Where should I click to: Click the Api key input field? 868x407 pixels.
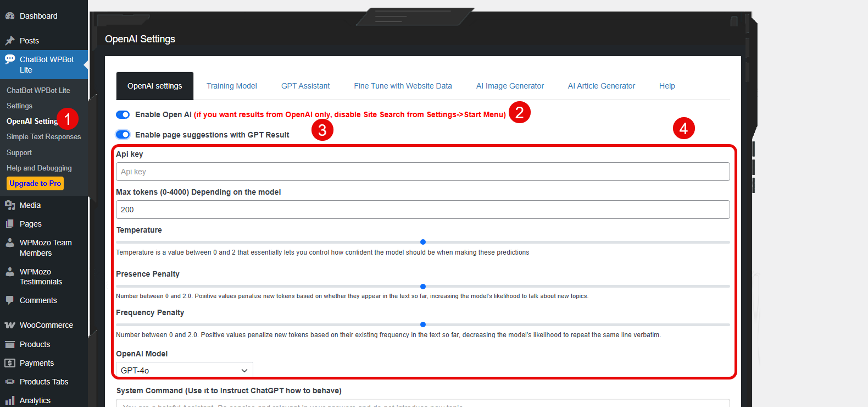click(423, 172)
